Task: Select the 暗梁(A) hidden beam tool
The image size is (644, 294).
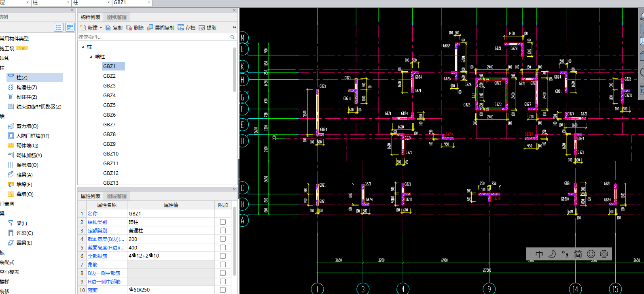Action: [x=21, y=175]
